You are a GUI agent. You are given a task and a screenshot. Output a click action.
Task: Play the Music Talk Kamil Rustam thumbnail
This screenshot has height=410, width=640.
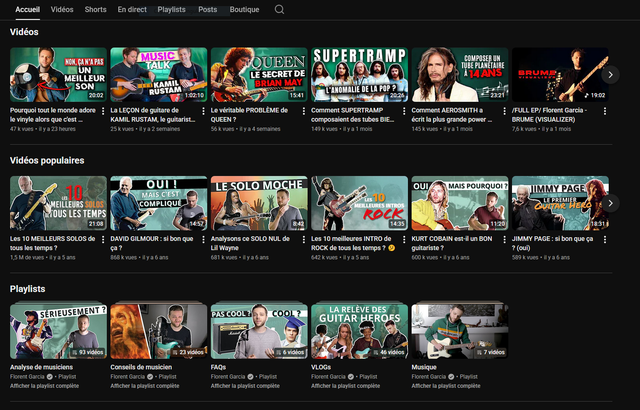(x=159, y=75)
